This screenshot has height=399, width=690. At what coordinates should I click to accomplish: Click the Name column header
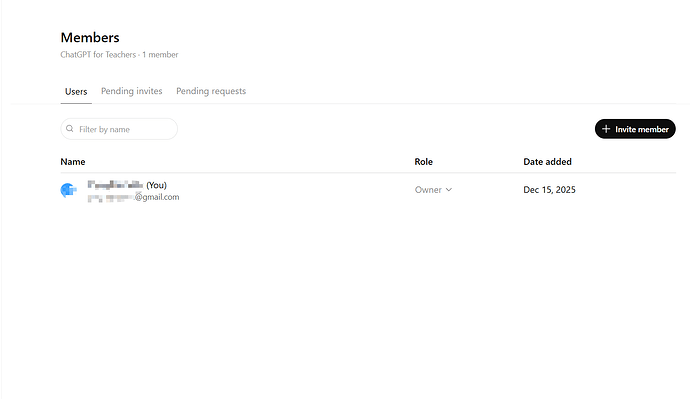tap(73, 161)
